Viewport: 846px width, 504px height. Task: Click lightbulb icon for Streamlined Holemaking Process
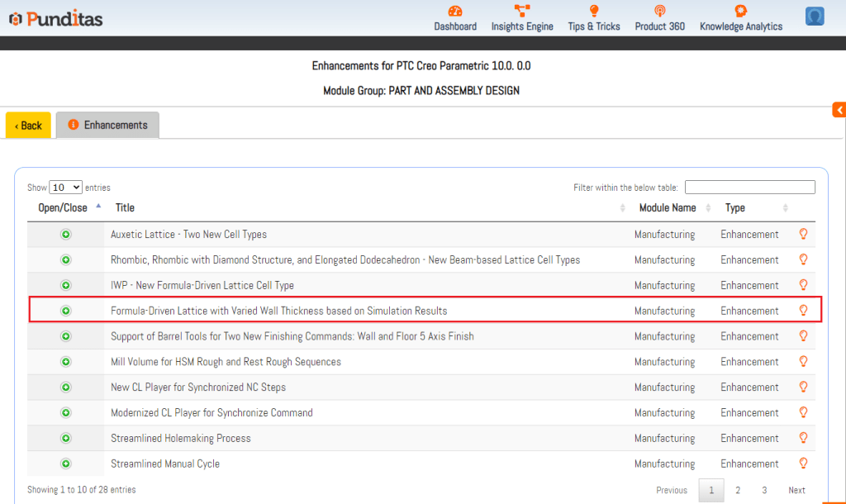[802, 439]
